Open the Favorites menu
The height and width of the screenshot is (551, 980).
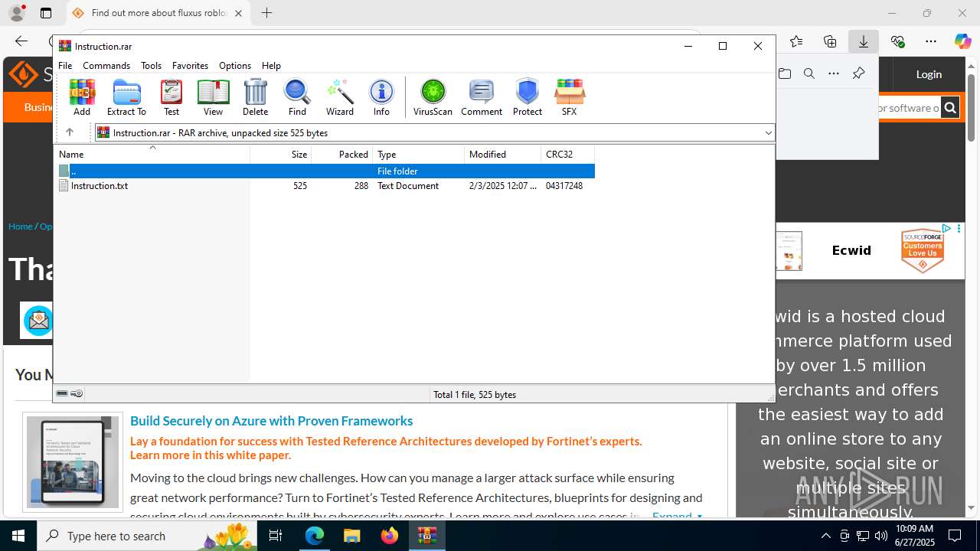point(190,66)
